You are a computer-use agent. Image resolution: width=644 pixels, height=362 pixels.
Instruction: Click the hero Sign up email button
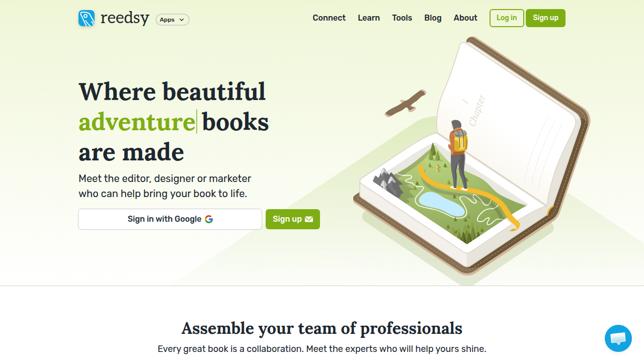click(293, 219)
